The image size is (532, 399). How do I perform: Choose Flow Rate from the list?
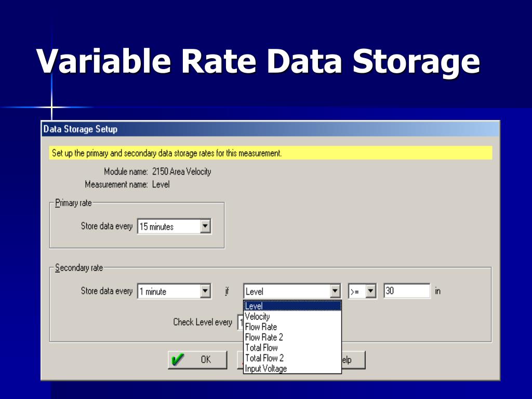pos(292,327)
